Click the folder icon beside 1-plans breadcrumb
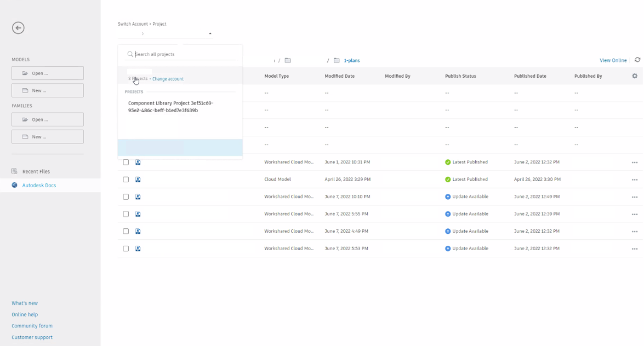The height and width of the screenshot is (346, 644). point(337,61)
